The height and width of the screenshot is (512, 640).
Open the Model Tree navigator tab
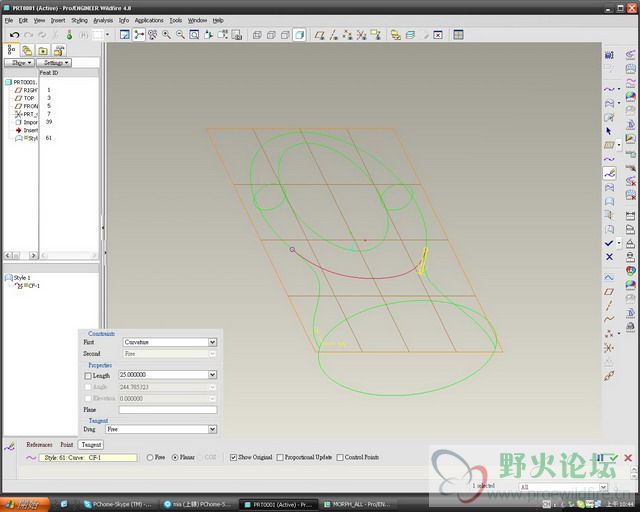click(x=11, y=50)
